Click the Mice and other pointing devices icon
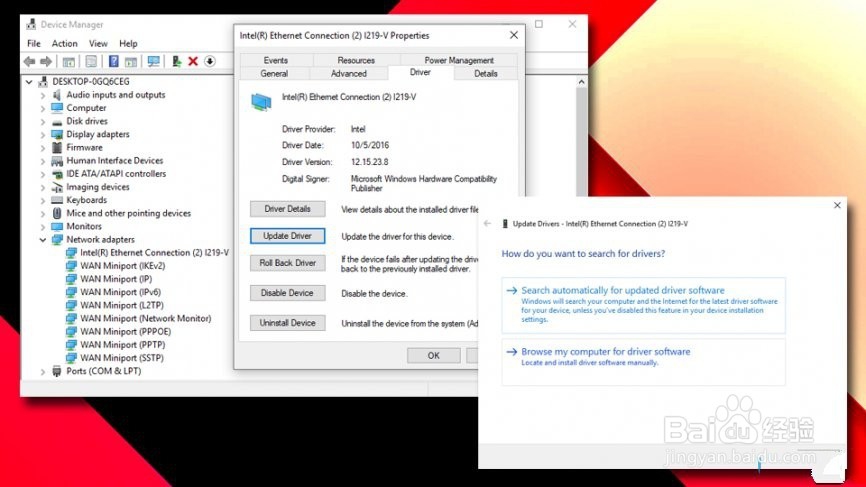 point(57,213)
